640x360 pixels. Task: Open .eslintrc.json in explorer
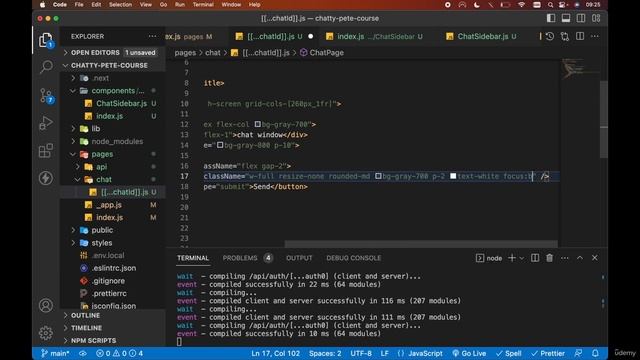coord(113,268)
